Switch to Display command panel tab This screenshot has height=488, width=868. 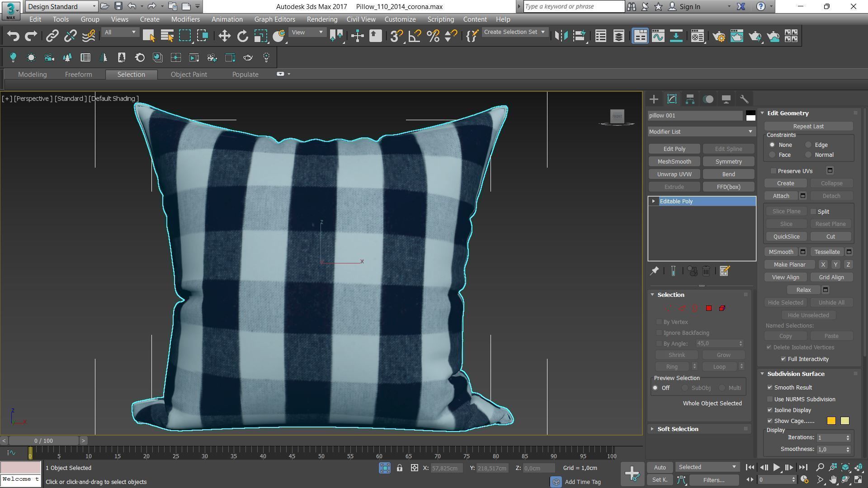pos(726,99)
